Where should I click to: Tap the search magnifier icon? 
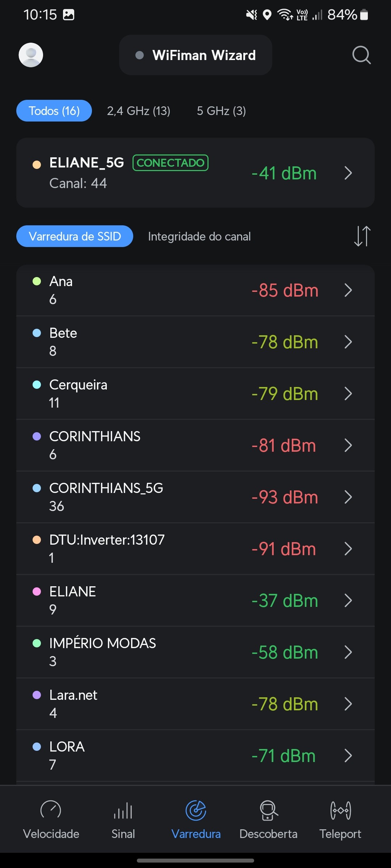tap(361, 55)
